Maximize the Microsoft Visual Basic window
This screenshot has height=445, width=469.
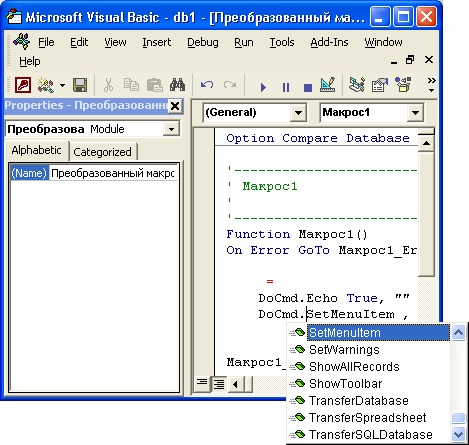(x=403, y=17)
